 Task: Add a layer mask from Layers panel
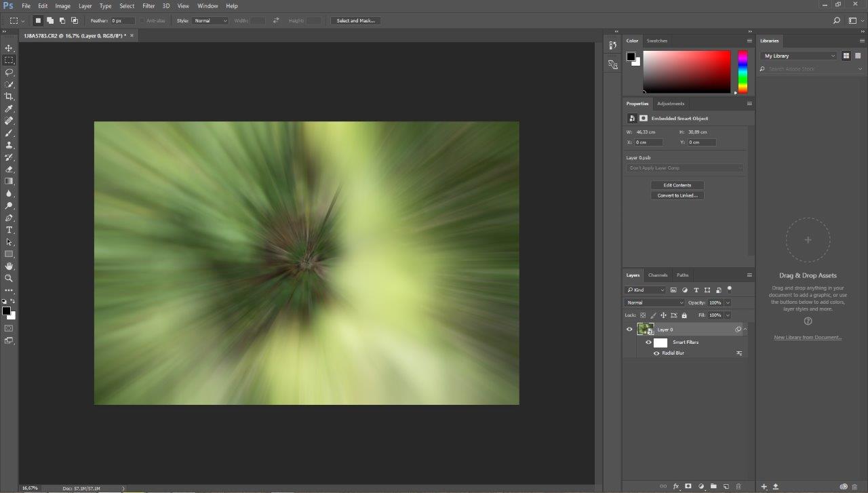point(688,486)
